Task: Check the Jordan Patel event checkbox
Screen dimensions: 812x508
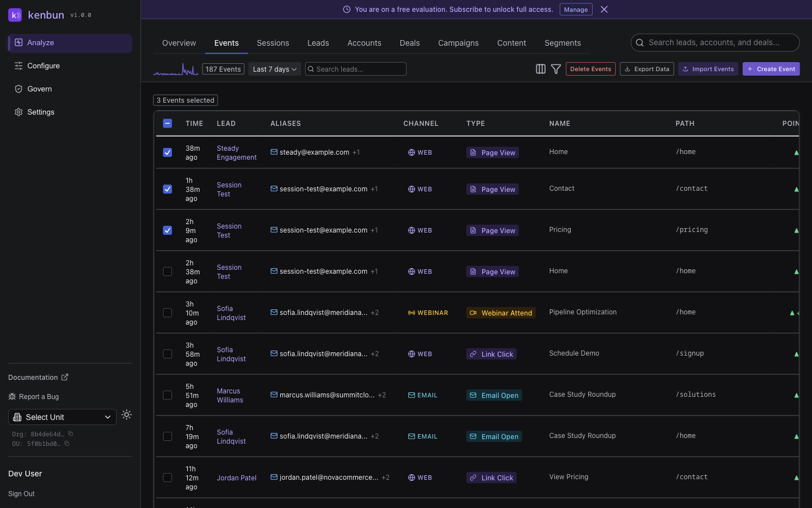Action: 167,478
